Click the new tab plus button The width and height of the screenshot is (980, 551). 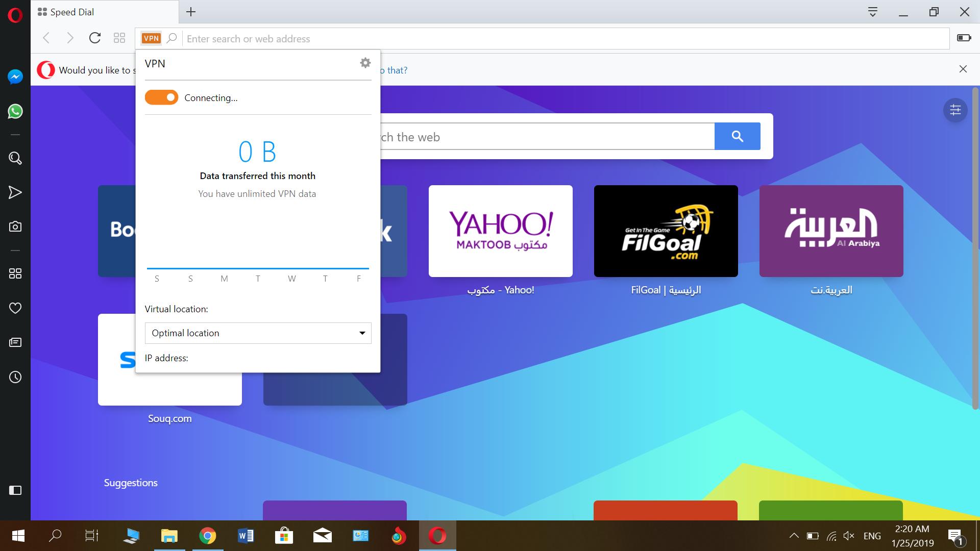191,11
